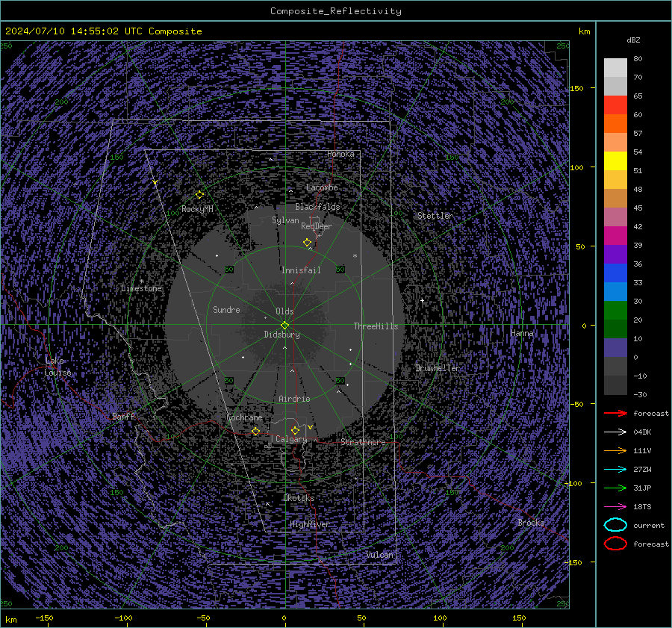This screenshot has width=672, height=628.
Task: Click the yellow diamond marker above Calgary label
Action: tap(295, 430)
